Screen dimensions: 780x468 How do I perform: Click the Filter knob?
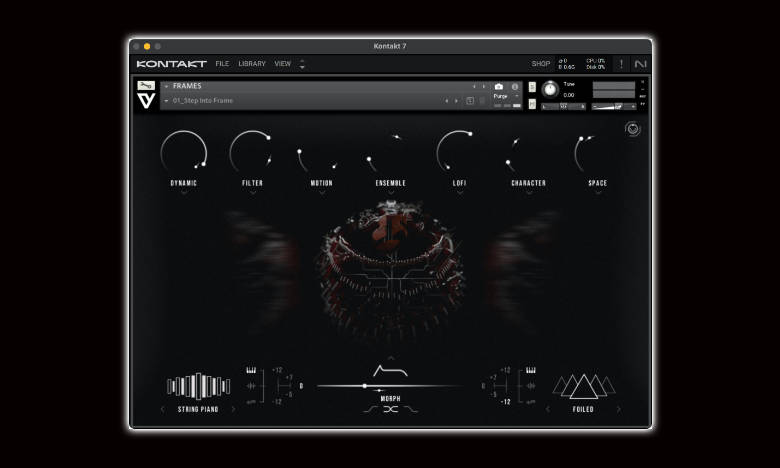point(253,153)
